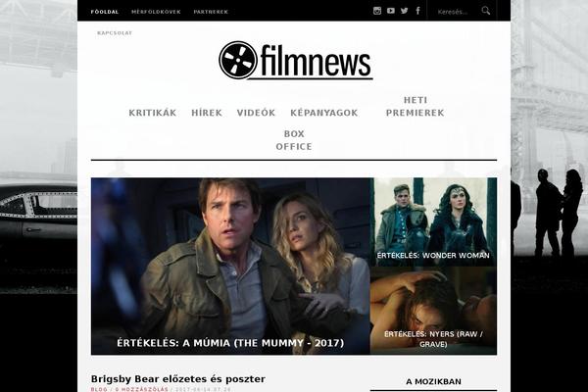Image resolution: width=588 pixels, height=392 pixels.
Task: Open Partnerek menu item
Action: [x=211, y=12]
